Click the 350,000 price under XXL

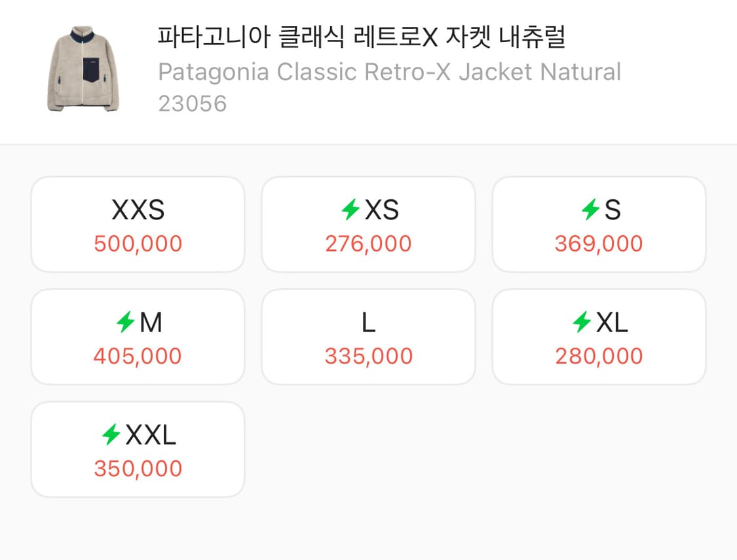(x=138, y=468)
